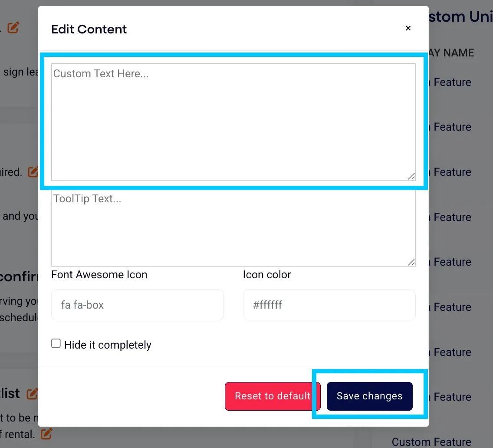This screenshot has height=448, width=493.
Task: Grab the resize handle of Custom Text box
Action: (x=411, y=176)
